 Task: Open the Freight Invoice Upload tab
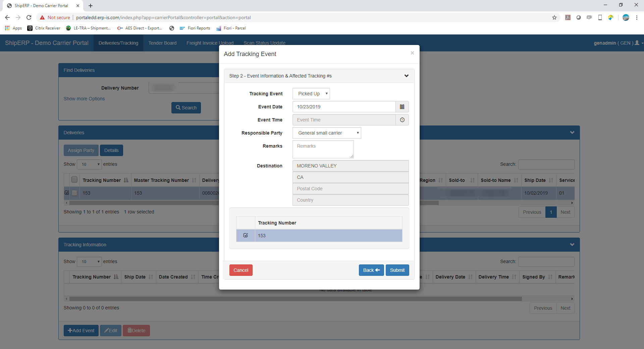tap(210, 43)
